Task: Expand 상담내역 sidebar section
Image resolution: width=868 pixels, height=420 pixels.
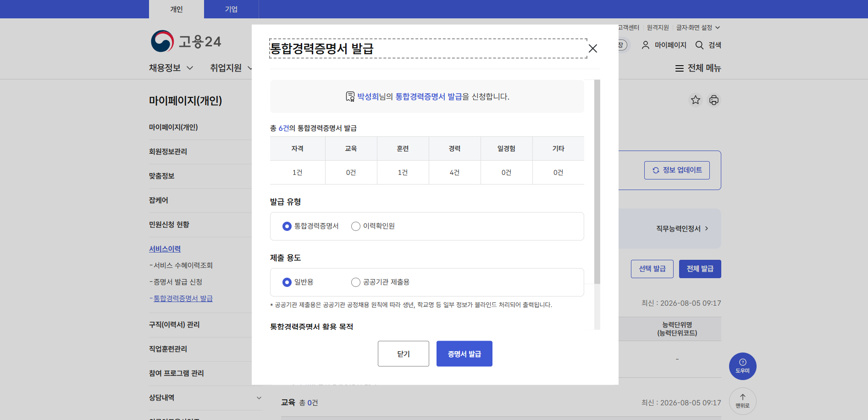Action: point(259,398)
